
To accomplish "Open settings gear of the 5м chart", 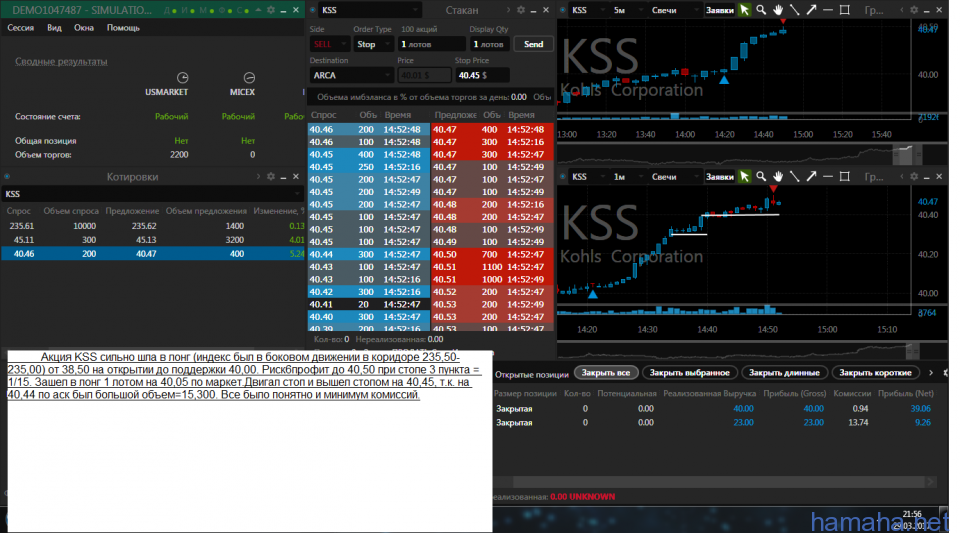I will [913, 10].
